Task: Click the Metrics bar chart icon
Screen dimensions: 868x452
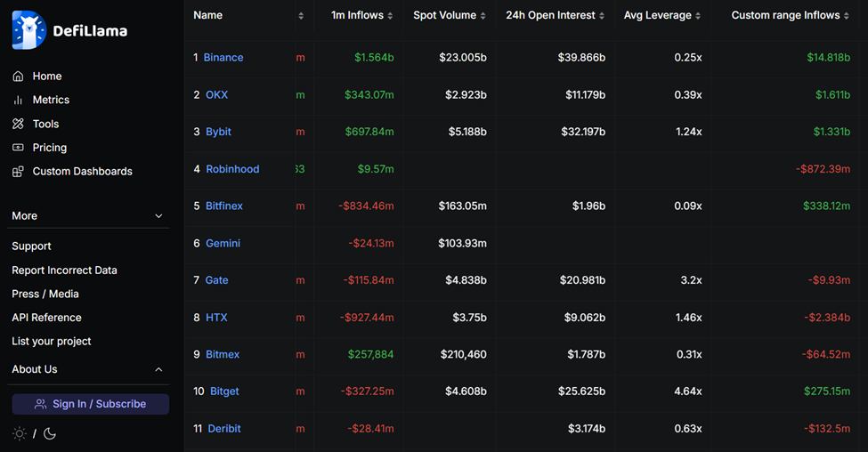Action: (x=18, y=101)
